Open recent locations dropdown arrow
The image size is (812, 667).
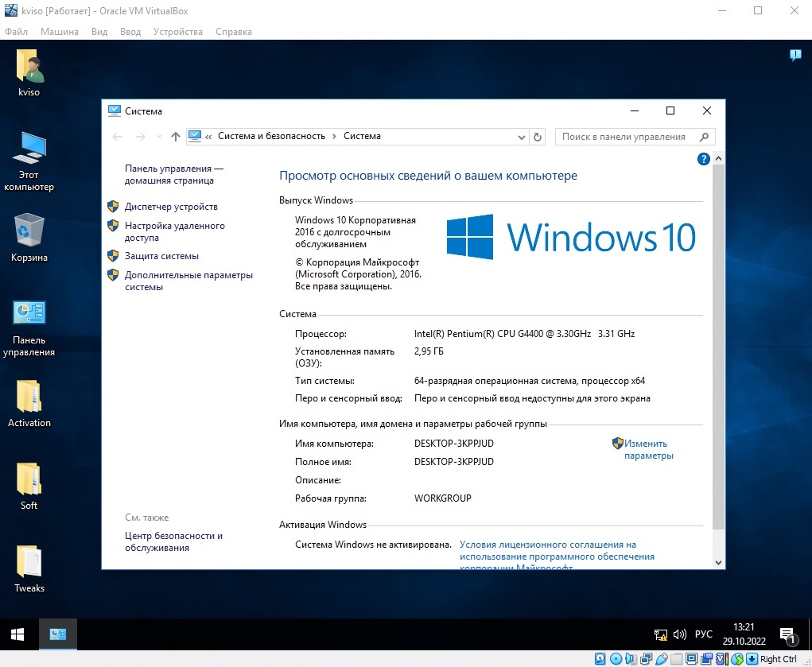coord(159,137)
